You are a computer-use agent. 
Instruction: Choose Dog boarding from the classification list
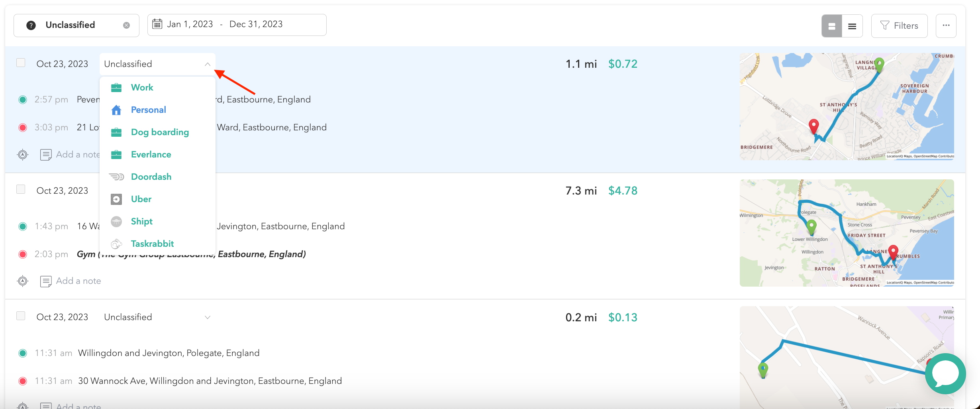tap(160, 132)
